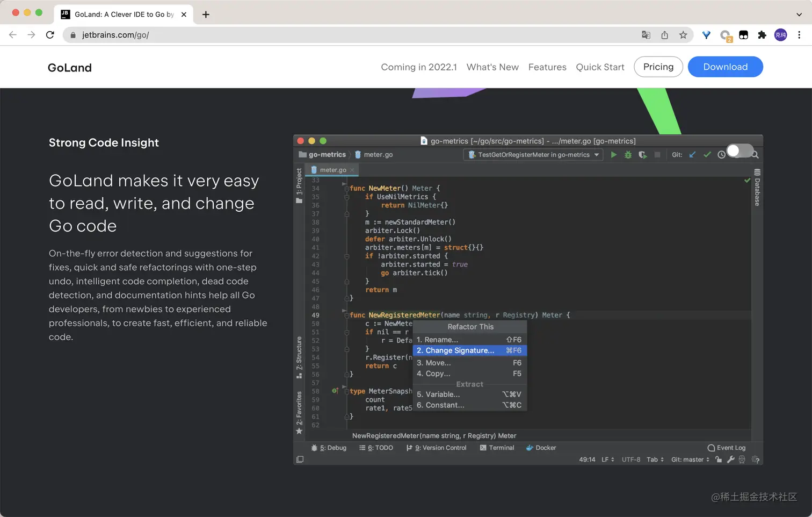Click the lock icon in IDE status bar
The width and height of the screenshot is (812, 517).
[719, 459]
